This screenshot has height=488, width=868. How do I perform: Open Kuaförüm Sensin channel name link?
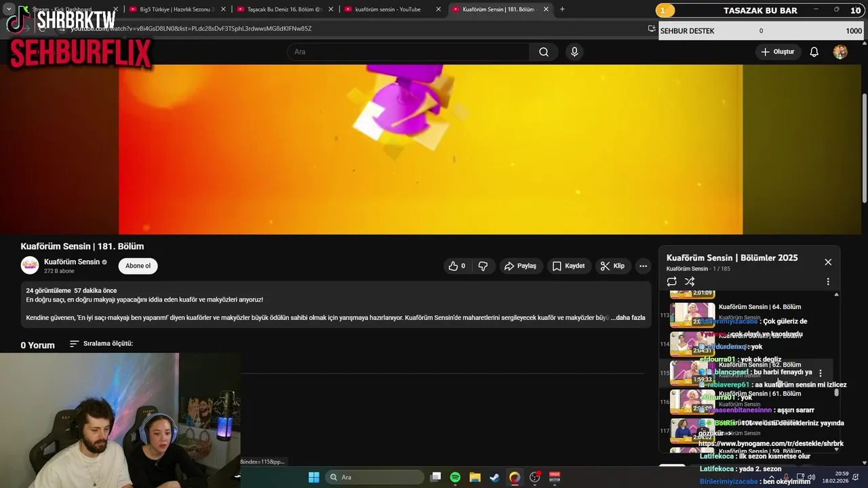click(x=72, y=262)
